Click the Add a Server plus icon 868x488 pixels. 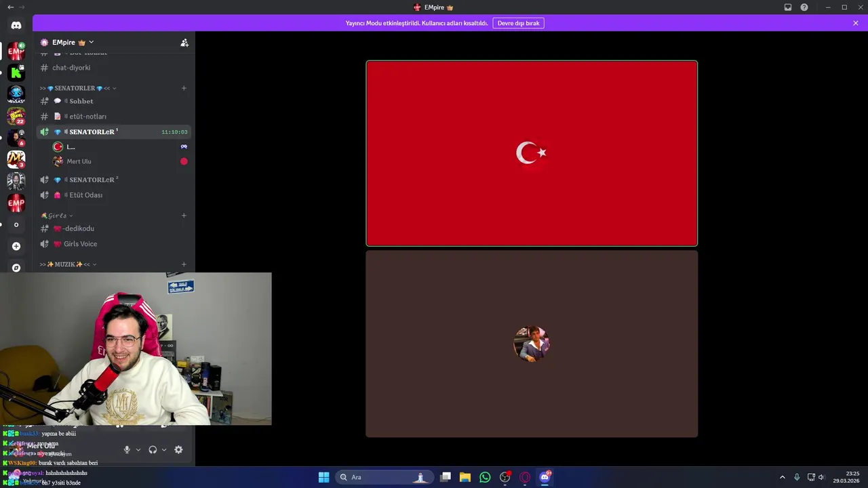(x=16, y=246)
